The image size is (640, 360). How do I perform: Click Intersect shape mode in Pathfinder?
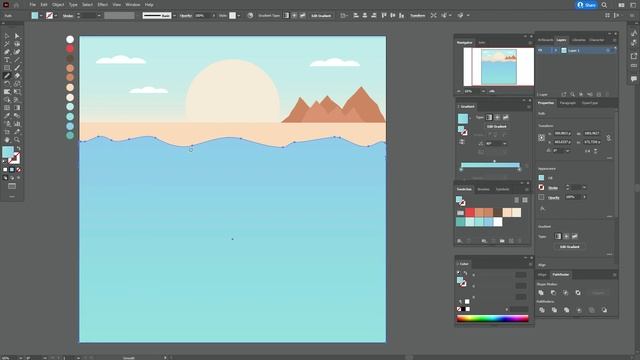(566, 293)
